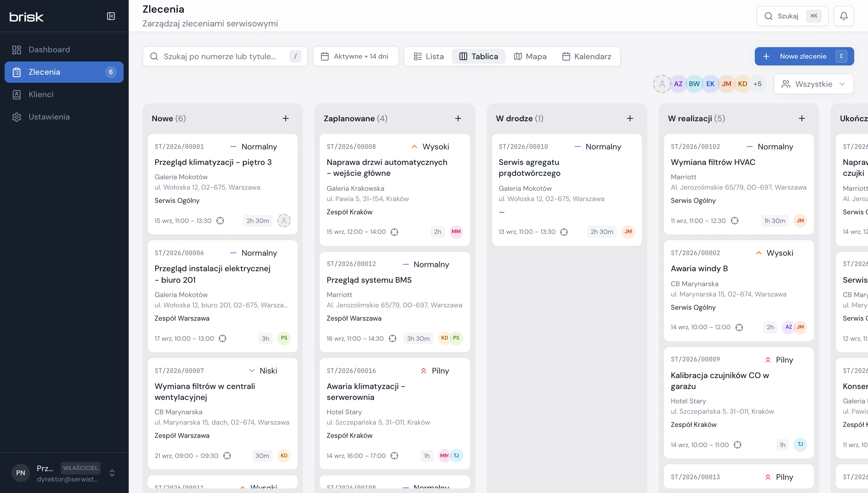Open the Aktywne + 14 dni date filter
This screenshot has width=868, height=493.
[355, 56]
